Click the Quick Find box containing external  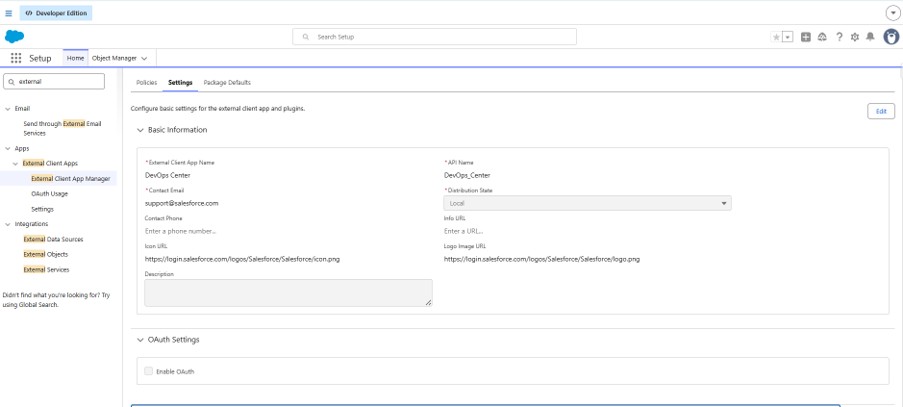(54, 82)
